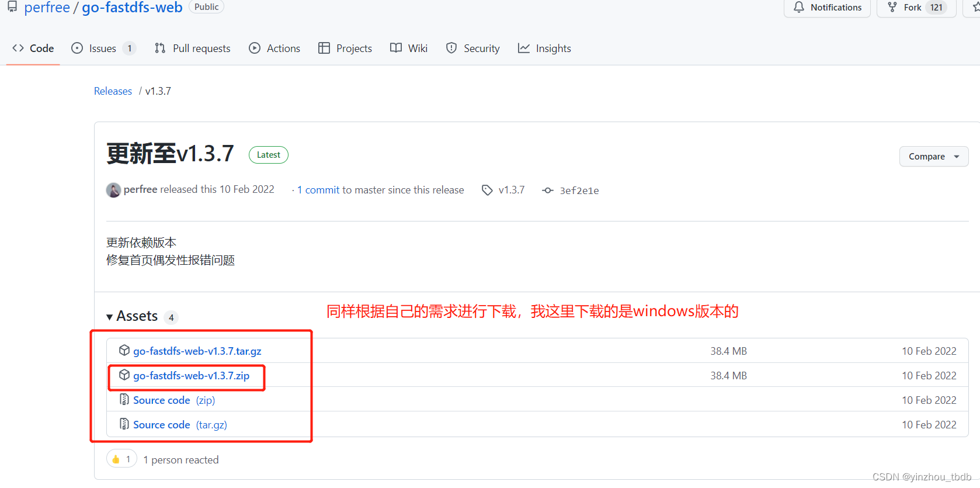Screen dimensions: 980x488
Task: Click file icon for Source code (zip)
Action: click(124, 399)
